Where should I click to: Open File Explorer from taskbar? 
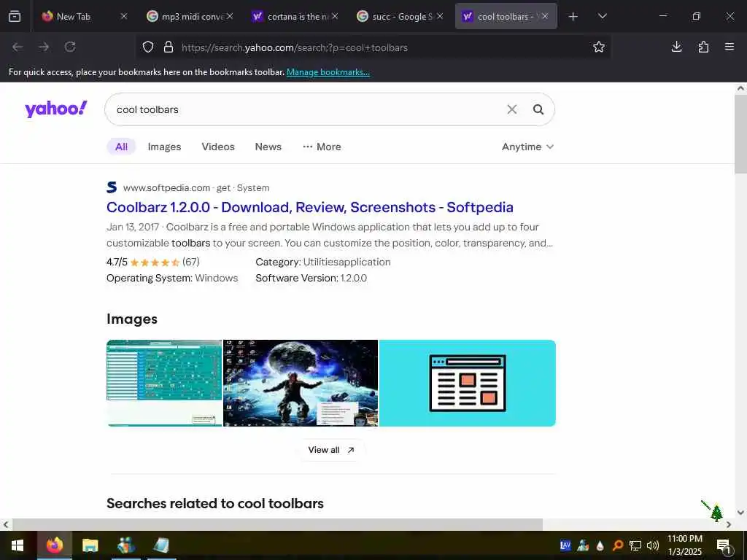point(90,545)
